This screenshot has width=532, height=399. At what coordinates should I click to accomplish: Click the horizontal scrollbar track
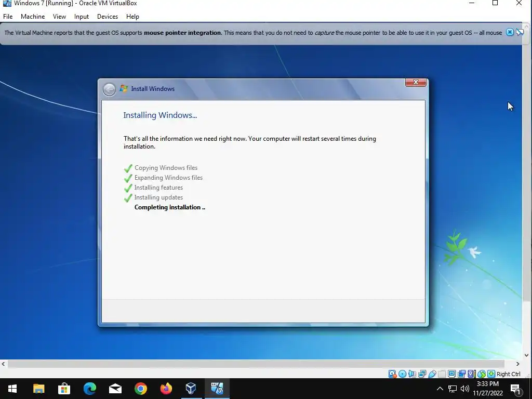tap(260, 364)
